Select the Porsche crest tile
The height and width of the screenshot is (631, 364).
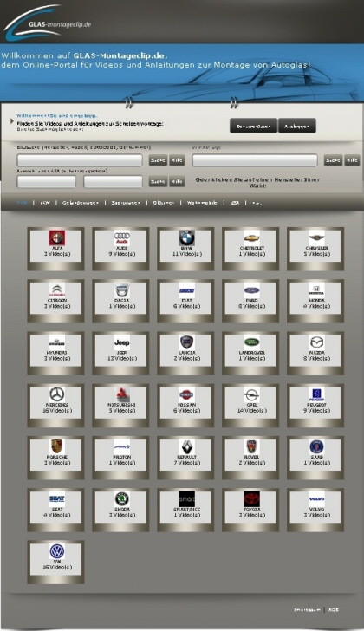click(56, 458)
